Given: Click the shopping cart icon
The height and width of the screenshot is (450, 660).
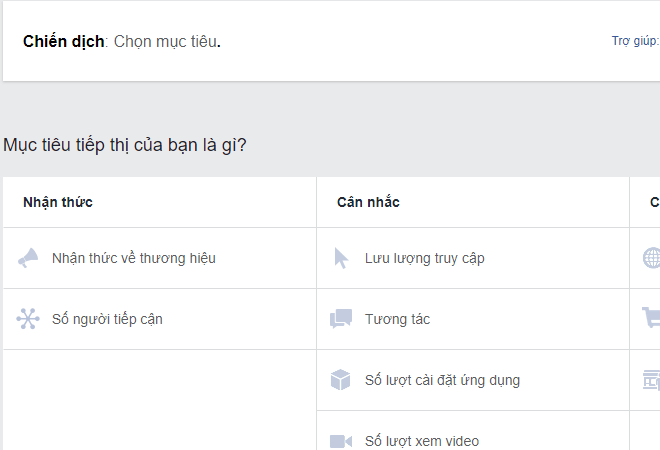Looking at the screenshot, I should click(651, 318).
